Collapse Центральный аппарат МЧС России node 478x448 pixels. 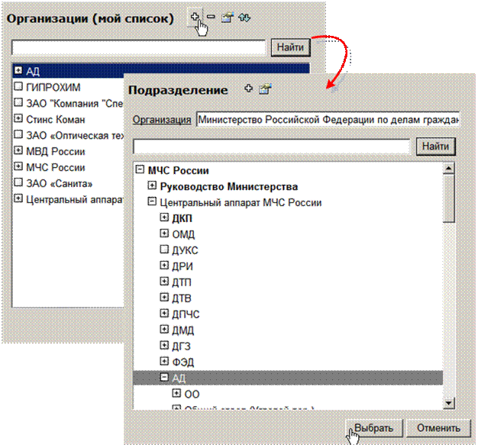152,201
